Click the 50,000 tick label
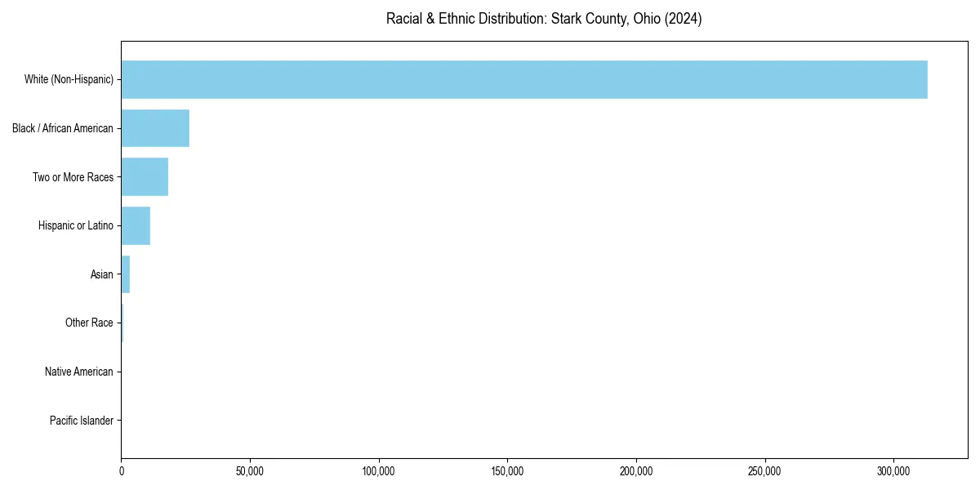Viewport: 980px width, 490px height. pos(250,472)
